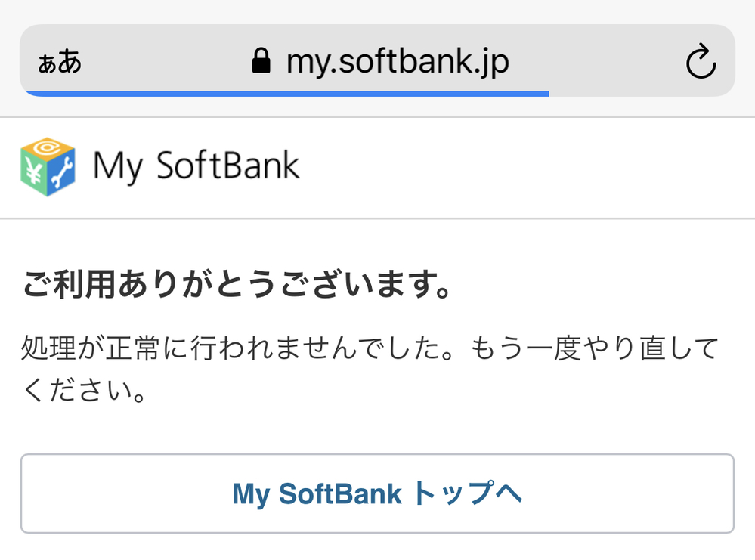Tap the @ mark on the logo cube
The height and width of the screenshot is (560, 755).
pos(45,148)
